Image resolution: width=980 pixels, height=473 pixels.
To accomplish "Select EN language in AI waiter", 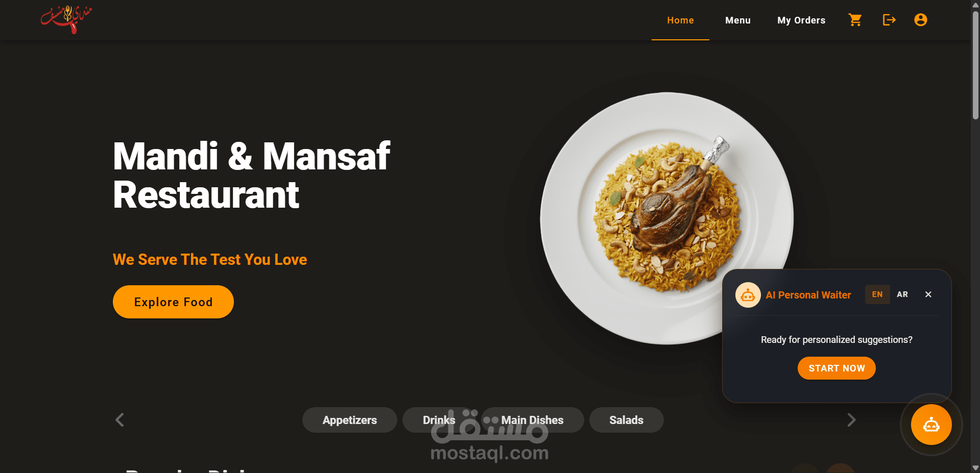I will click(x=877, y=294).
